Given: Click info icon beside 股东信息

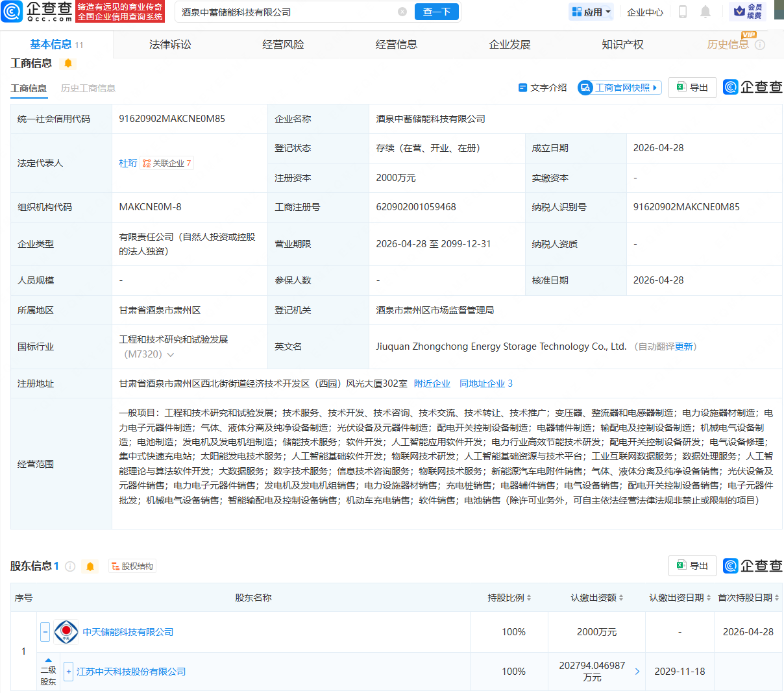Looking at the screenshot, I should (70, 566).
